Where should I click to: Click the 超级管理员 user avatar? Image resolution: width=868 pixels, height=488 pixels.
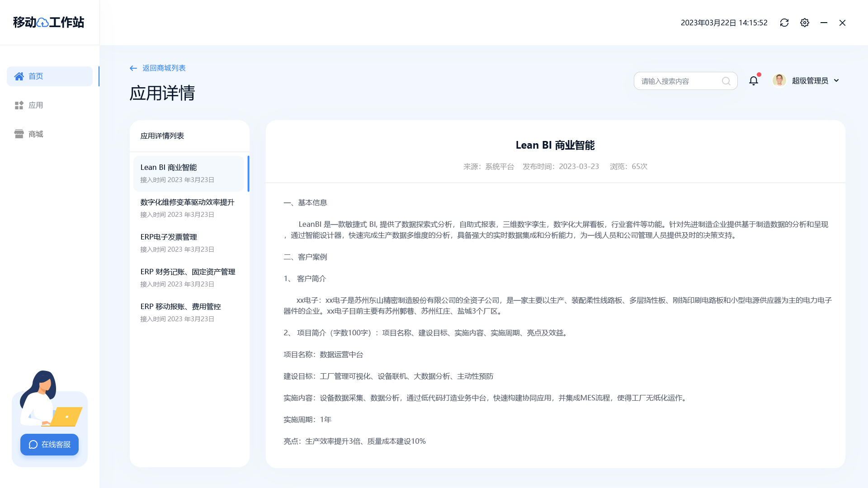[779, 80]
